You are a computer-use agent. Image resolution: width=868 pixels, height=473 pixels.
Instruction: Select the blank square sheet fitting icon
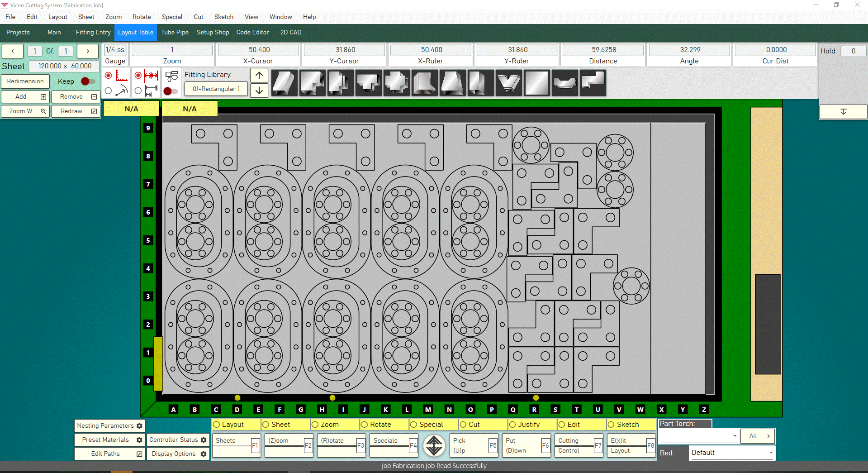(x=536, y=83)
